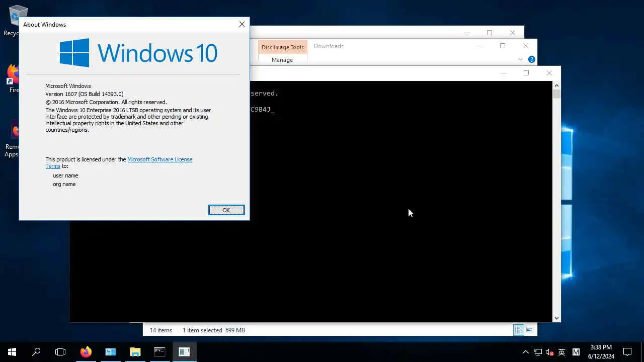Click OK in the About Windows dialog
The image size is (644, 362).
226,210
